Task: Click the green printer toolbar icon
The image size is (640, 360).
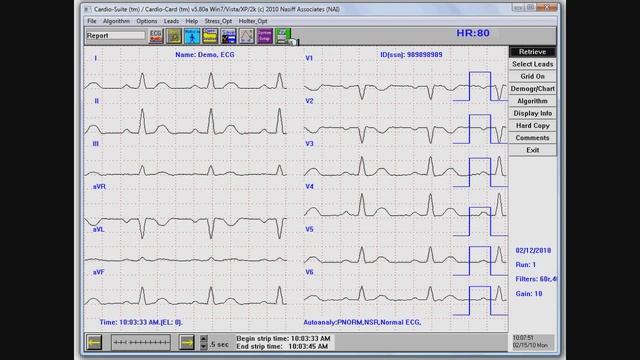Action: coord(283,36)
